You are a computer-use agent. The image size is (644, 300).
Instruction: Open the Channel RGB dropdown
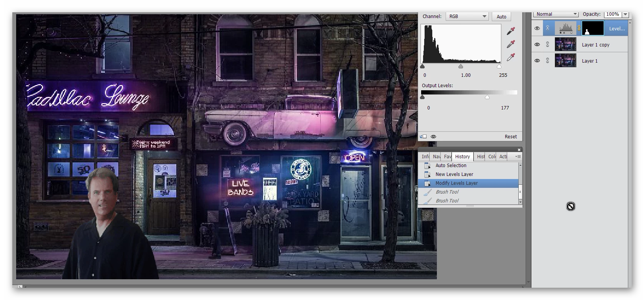tap(467, 17)
